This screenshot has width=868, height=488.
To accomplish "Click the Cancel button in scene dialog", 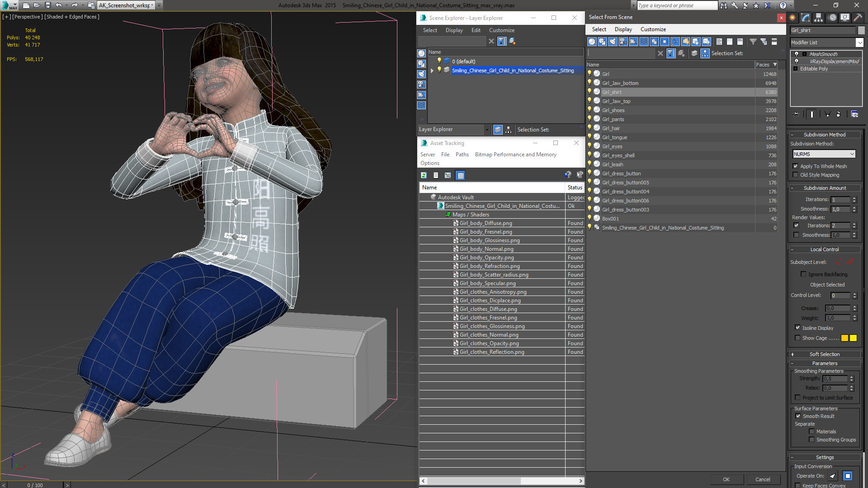I will tap(763, 479).
